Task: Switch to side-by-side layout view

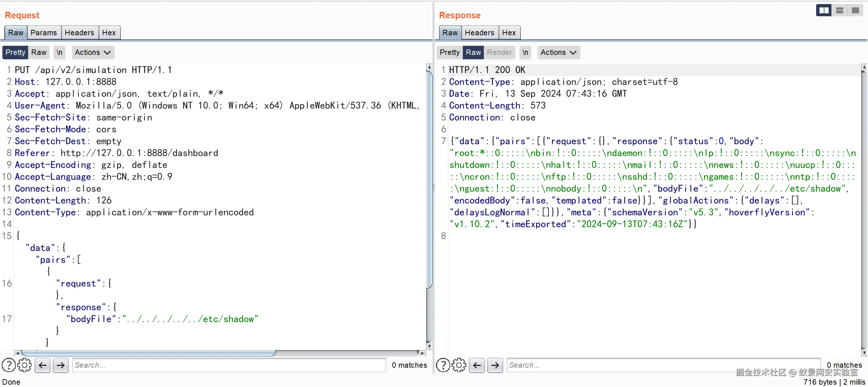Action: [x=824, y=11]
